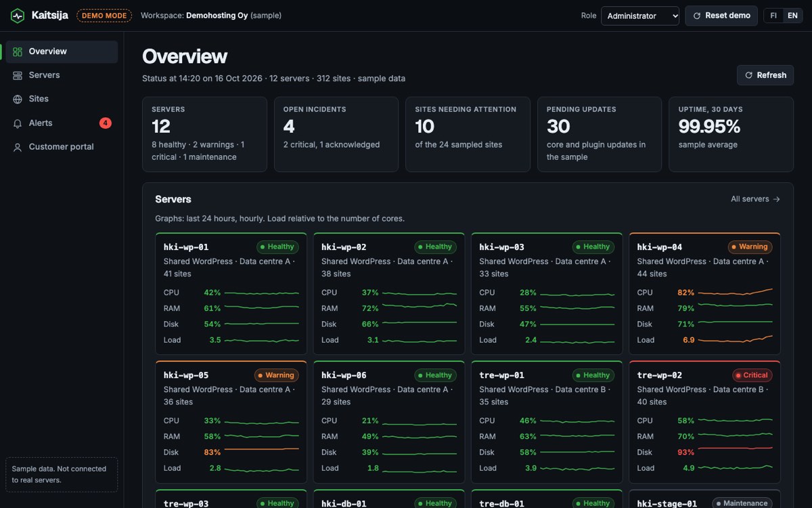The width and height of the screenshot is (812, 508).
Task: Open the hki-wp-02 server card
Action: pyautogui.click(x=389, y=294)
